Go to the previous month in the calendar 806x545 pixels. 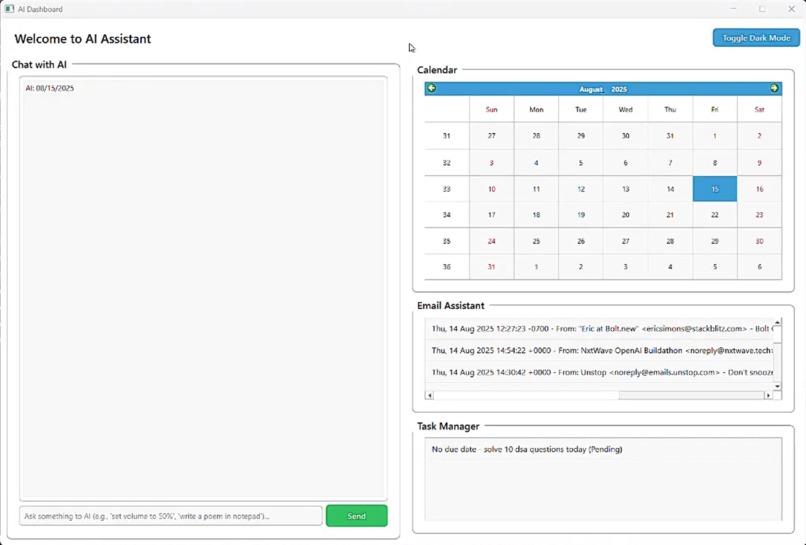[x=431, y=88]
